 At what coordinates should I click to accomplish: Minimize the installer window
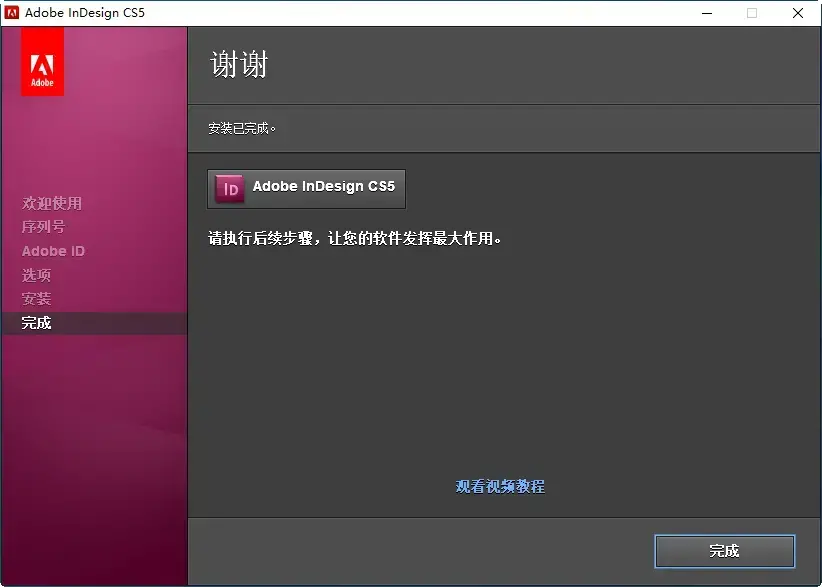707,13
